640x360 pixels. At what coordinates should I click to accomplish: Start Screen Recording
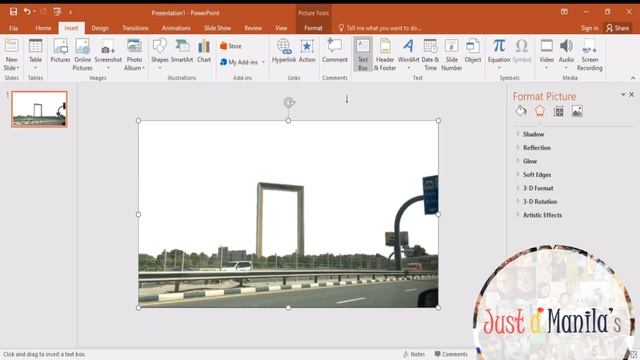click(x=590, y=55)
